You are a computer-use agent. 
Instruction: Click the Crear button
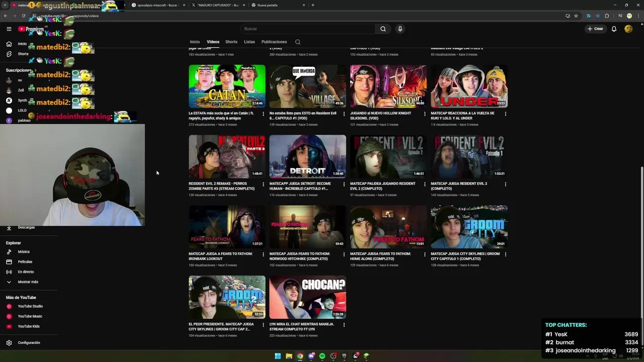coord(595,29)
